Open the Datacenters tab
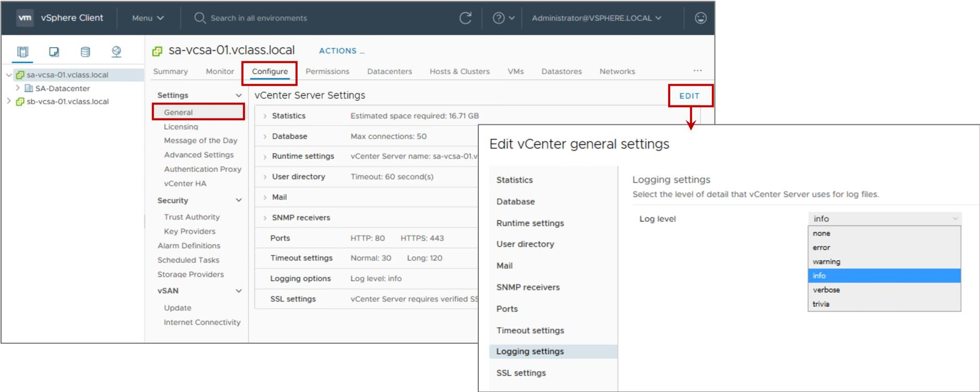980x392 pixels. pos(389,71)
